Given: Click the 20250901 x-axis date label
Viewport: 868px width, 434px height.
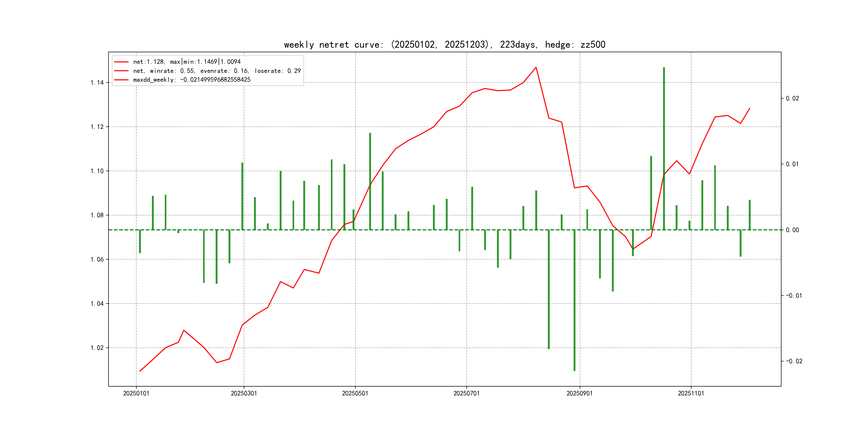Looking at the screenshot, I should [x=579, y=393].
